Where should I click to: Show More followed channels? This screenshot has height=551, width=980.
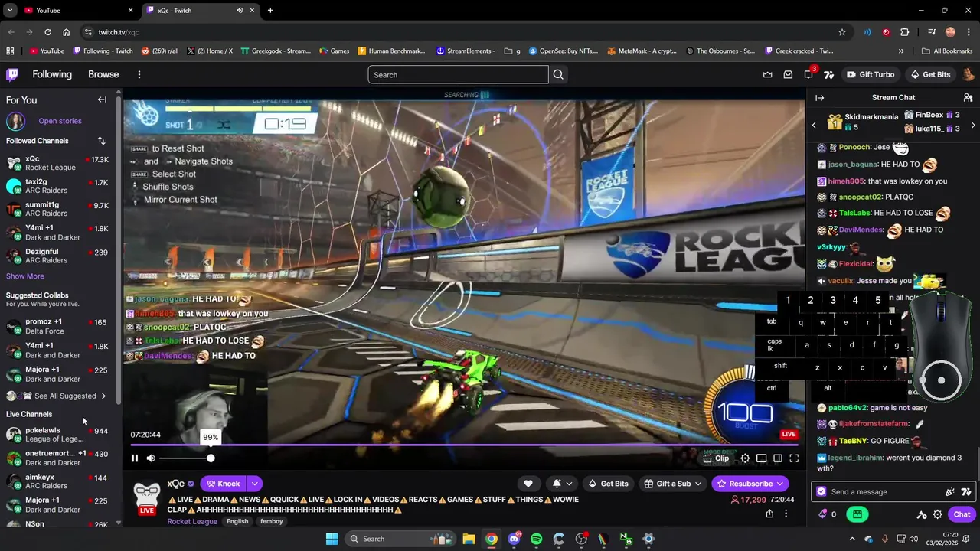(x=25, y=276)
